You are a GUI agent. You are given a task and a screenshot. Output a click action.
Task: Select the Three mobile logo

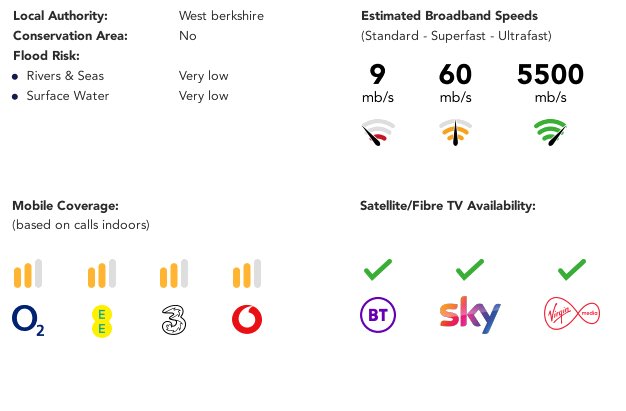click(174, 320)
